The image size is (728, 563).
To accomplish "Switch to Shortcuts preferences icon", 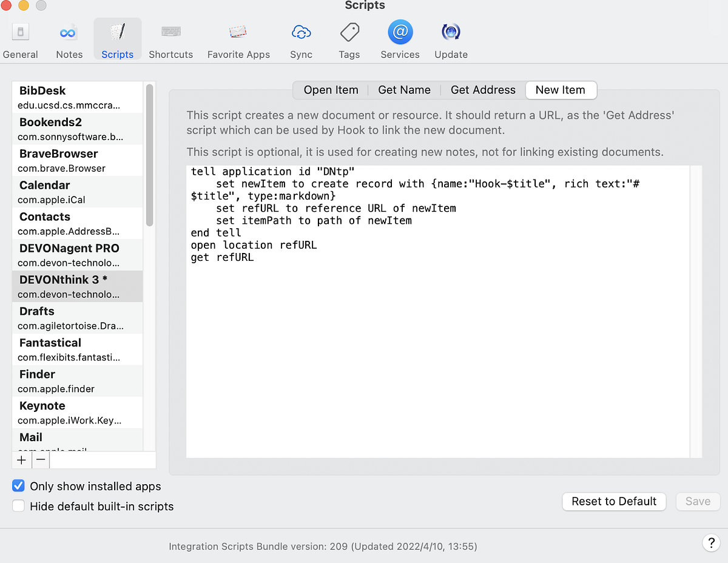I will tap(170, 39).
